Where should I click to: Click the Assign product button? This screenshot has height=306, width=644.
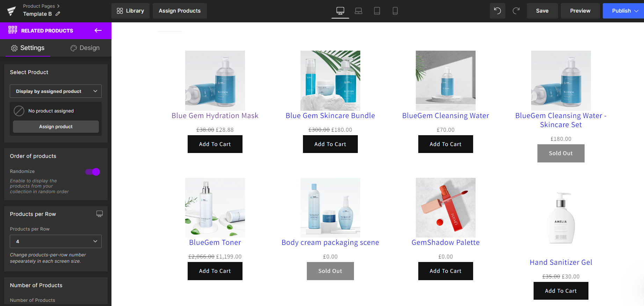pos(56,126)
